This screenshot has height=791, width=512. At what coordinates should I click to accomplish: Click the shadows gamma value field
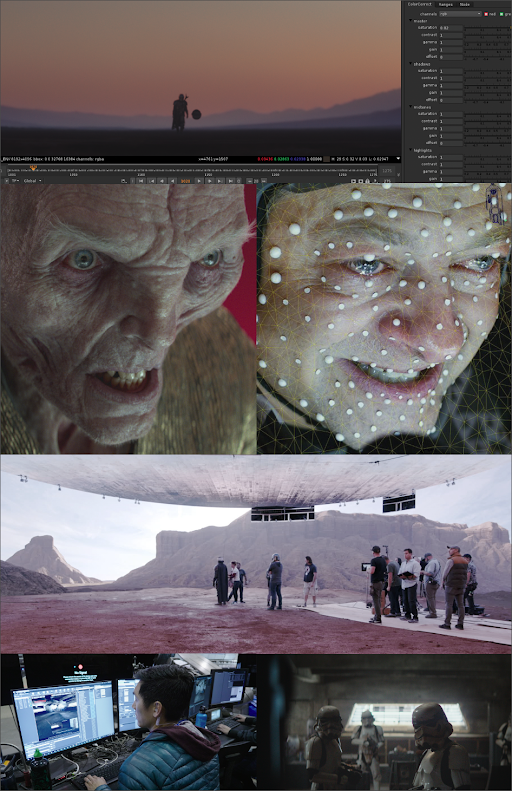tap(450, 85)
